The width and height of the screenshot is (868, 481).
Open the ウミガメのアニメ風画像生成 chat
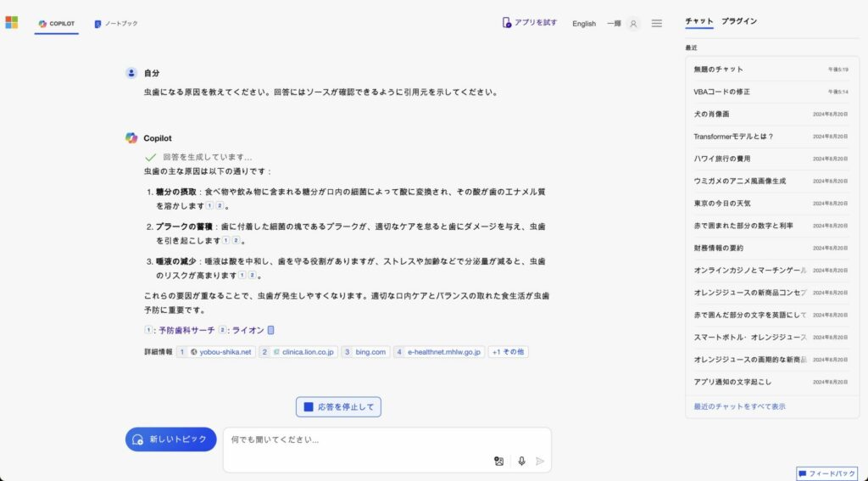pyautogui.click(x=771, y=182)
